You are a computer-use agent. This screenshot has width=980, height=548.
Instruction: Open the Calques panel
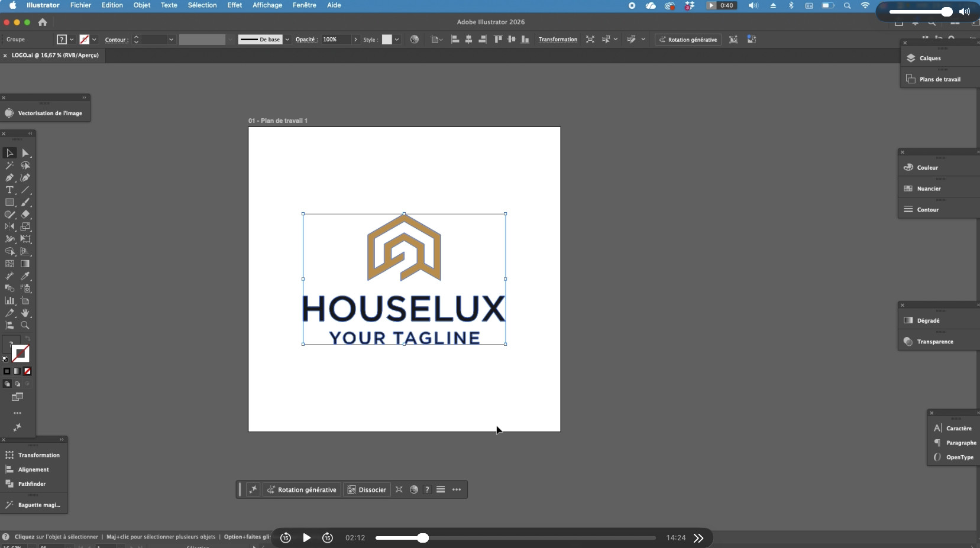[x=930, y=58]
